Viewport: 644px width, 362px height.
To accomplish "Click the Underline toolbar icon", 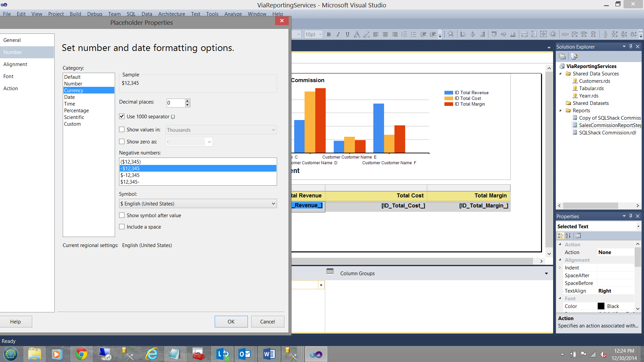I will tap(347, 34).
